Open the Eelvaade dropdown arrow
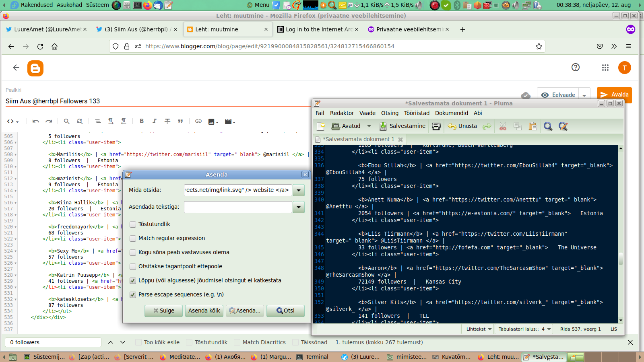This screenshot has width=644, height=362. point(584,95)
